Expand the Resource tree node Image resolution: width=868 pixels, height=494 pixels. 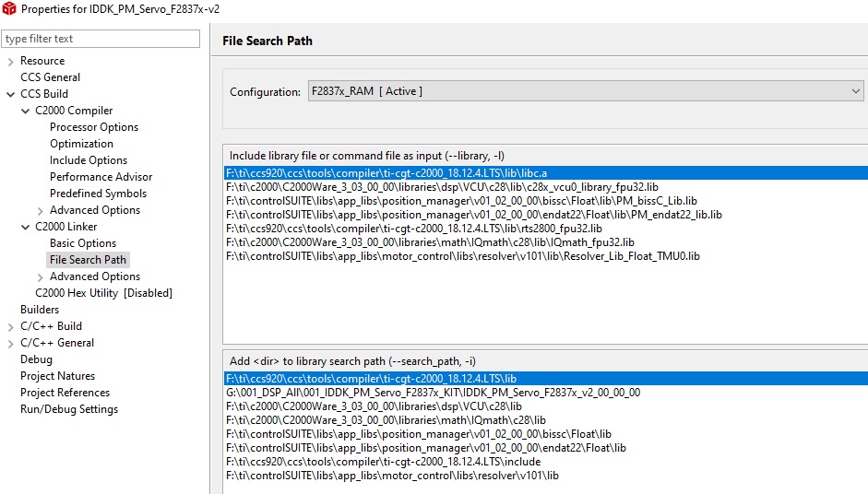coord(10,62)
